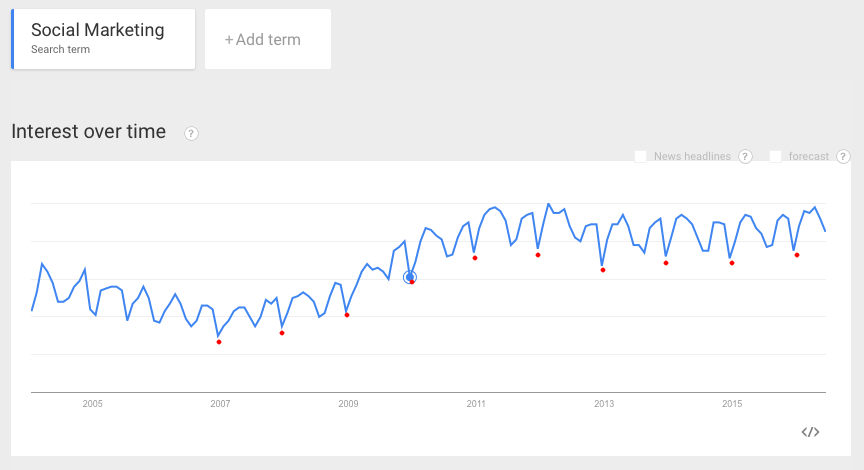Open red news dot above 2011 label
Viewport: 864px width, 470px height.
pos(475,258)
